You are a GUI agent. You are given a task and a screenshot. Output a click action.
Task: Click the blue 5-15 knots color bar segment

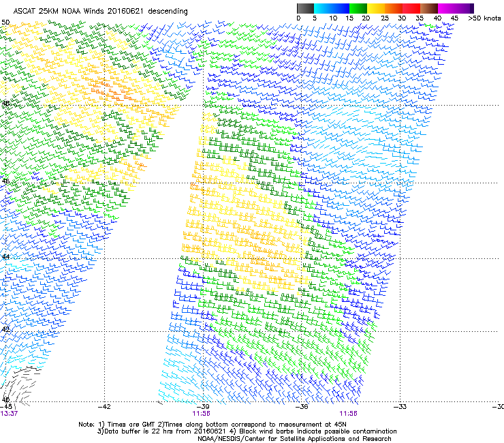click(332, 8)
